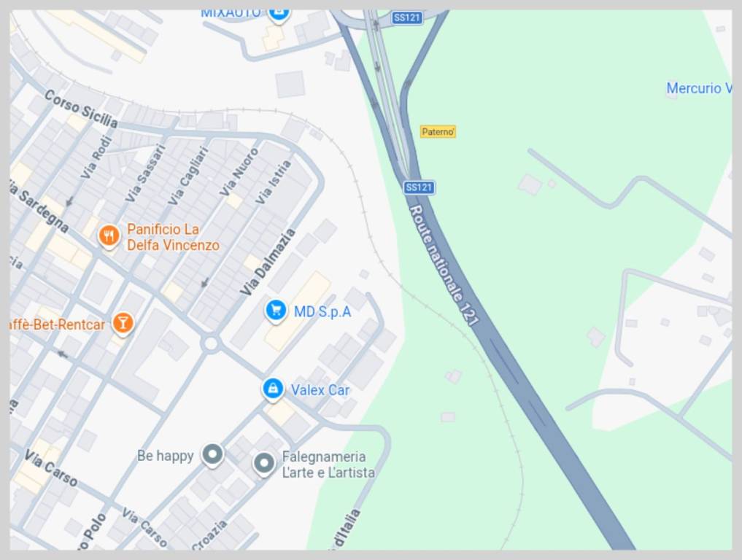Click the Falegnameria L'arte e L'artista pin

(x=263, y=464)
